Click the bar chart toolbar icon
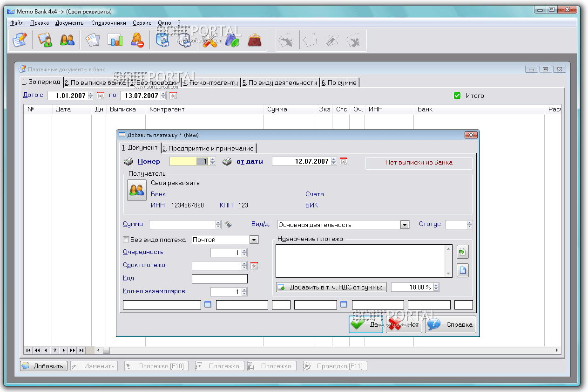588x392 pixels. point(115,40)
